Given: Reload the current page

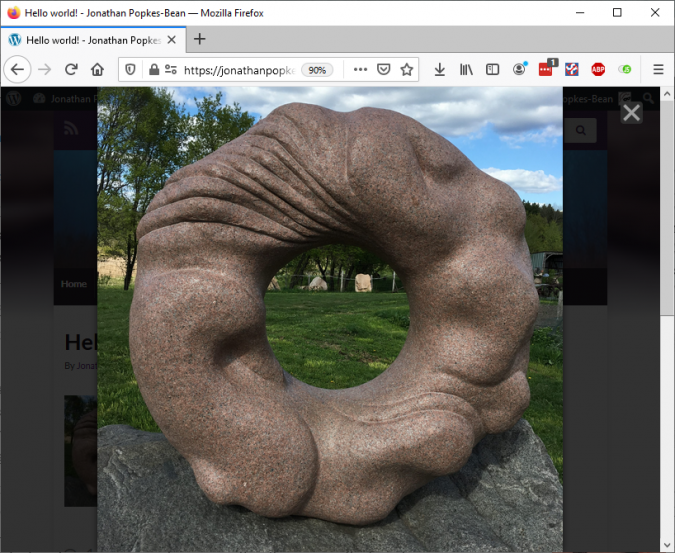Looking at the screenshot, I should [71, 69].
